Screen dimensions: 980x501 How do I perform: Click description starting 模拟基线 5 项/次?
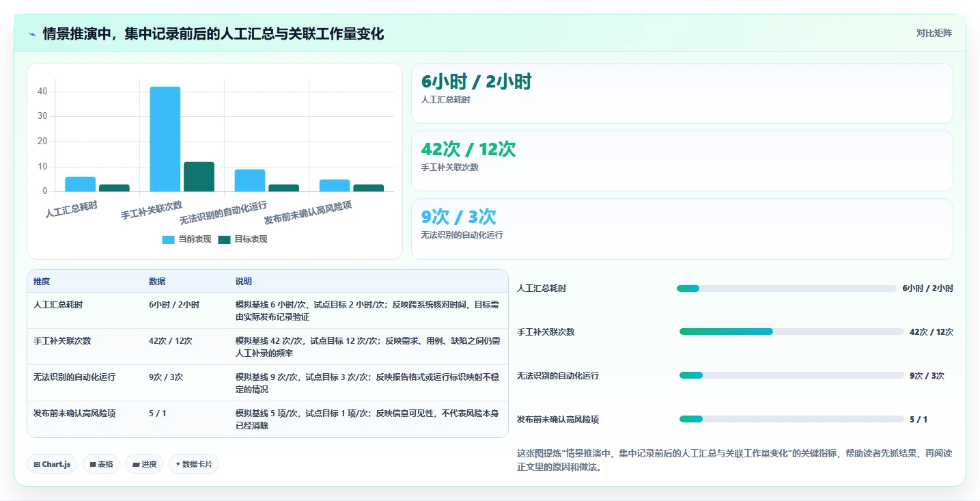[x=367, y=420]
